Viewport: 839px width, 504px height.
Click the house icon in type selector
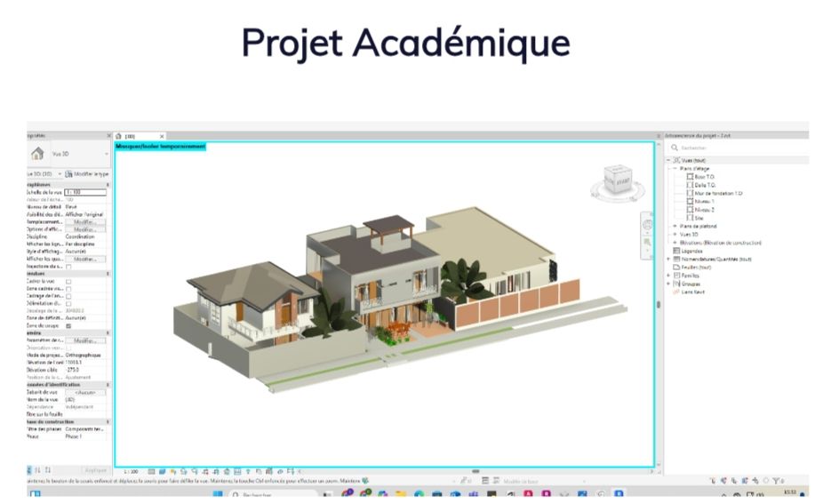[37, 154]
